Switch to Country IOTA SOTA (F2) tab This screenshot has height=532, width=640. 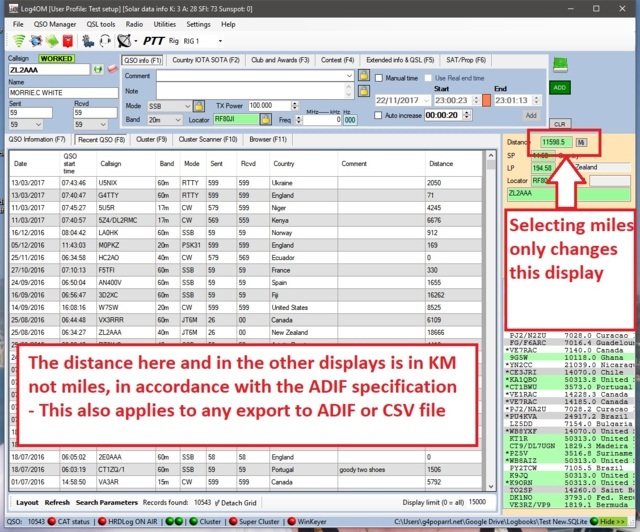[x=206, y=60]
